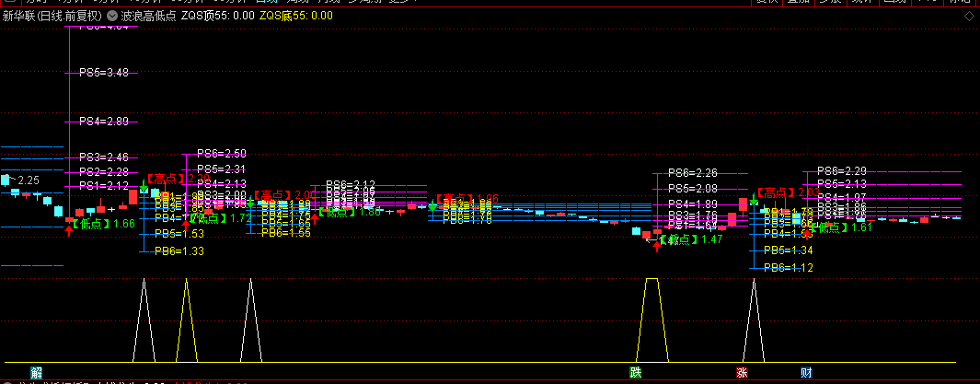Open the 涨 event marker
The image size is (980, 384).
point(742,373)
